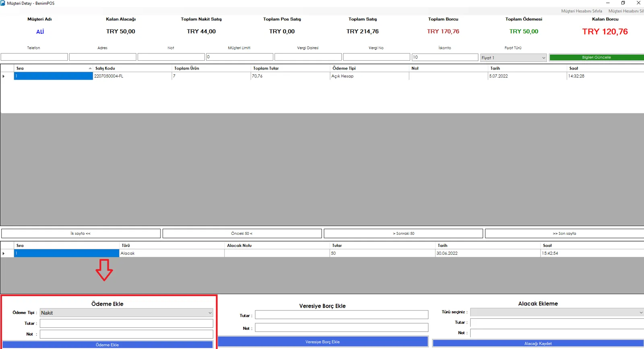Click the > Sonraki 50 button
Screen dimensions: 644x349
[403, 233]
